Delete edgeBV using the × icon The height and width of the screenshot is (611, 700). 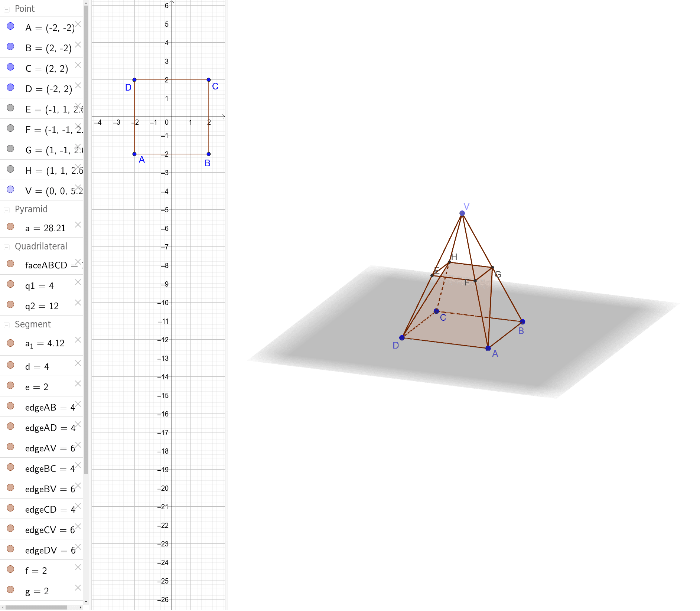[78, 486]
